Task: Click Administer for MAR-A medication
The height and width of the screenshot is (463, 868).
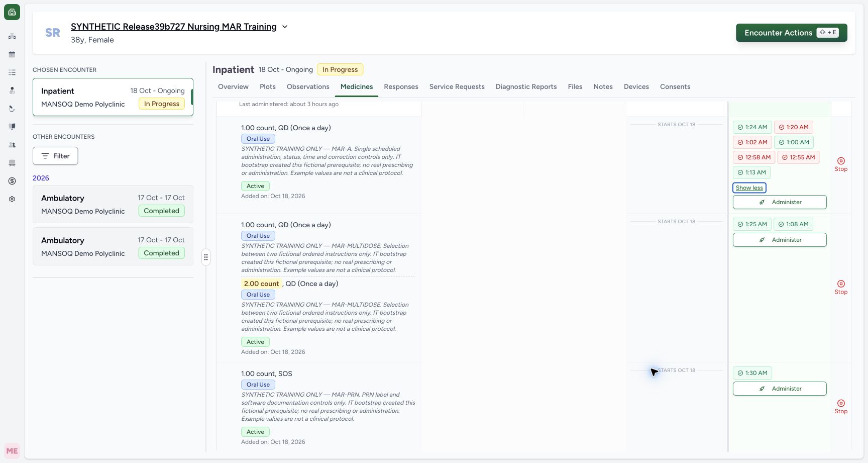Action: click(x=780, y=202)
